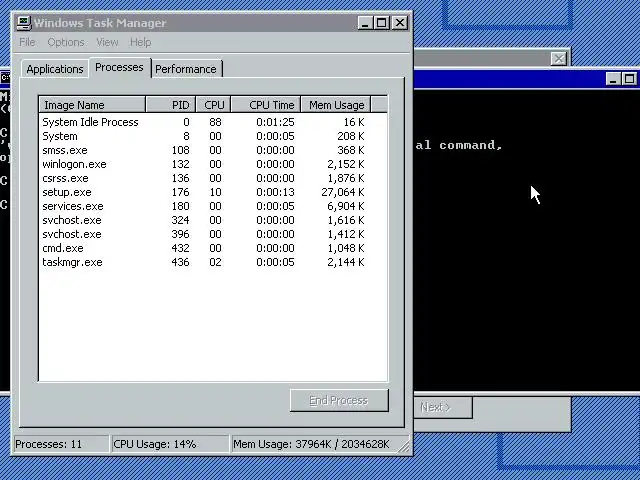This screenshot has height=480, width=640.
Task: Grab the Task Manager resize grip
Action: click(x=404, y=447)
